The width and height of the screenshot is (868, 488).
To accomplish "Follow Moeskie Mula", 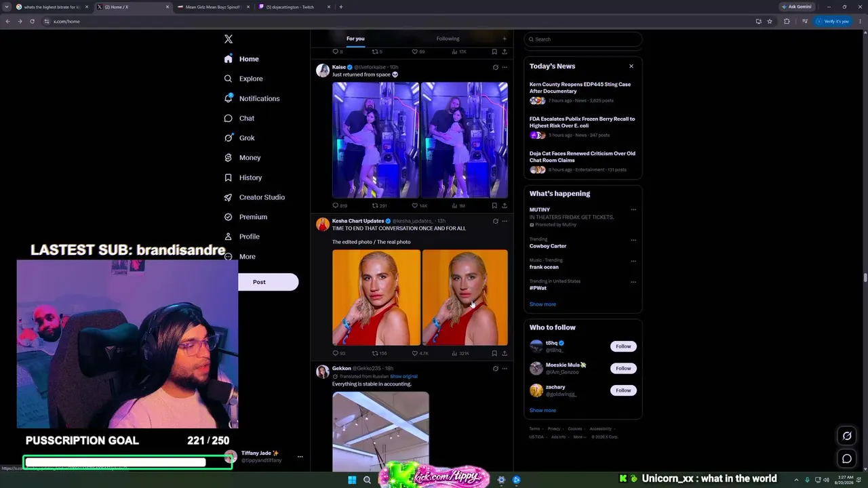I will coord(623,368).
